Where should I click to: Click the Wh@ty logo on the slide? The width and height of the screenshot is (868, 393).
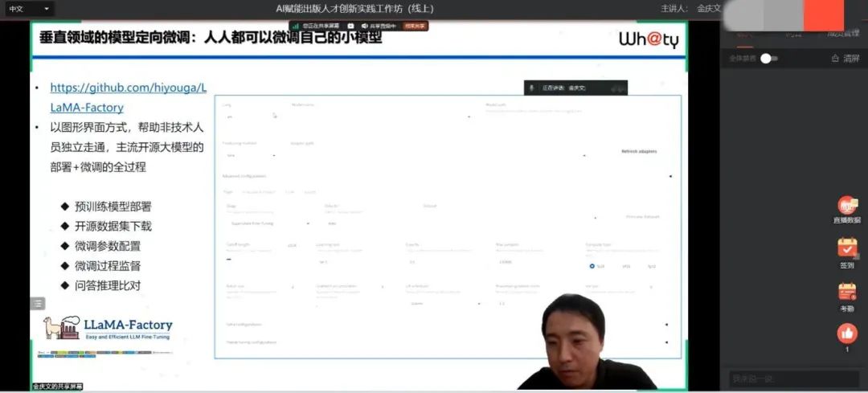[x=649, y=39]
